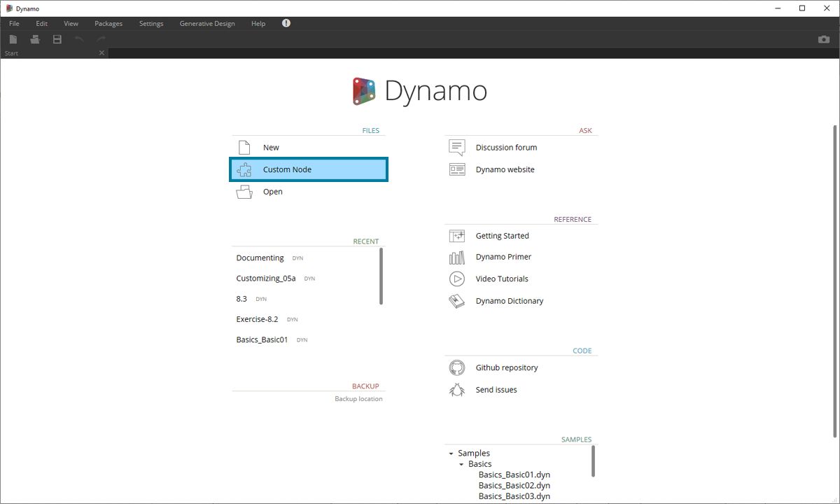This screenshot has width=840, height=504.
Task: Click the camera export image icon
Action: pos(823,39)
